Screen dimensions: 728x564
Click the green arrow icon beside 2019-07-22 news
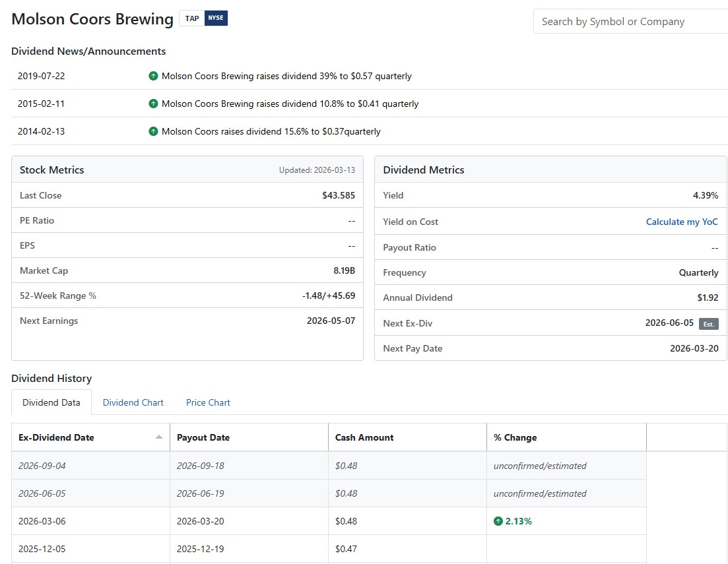[154, 76]
